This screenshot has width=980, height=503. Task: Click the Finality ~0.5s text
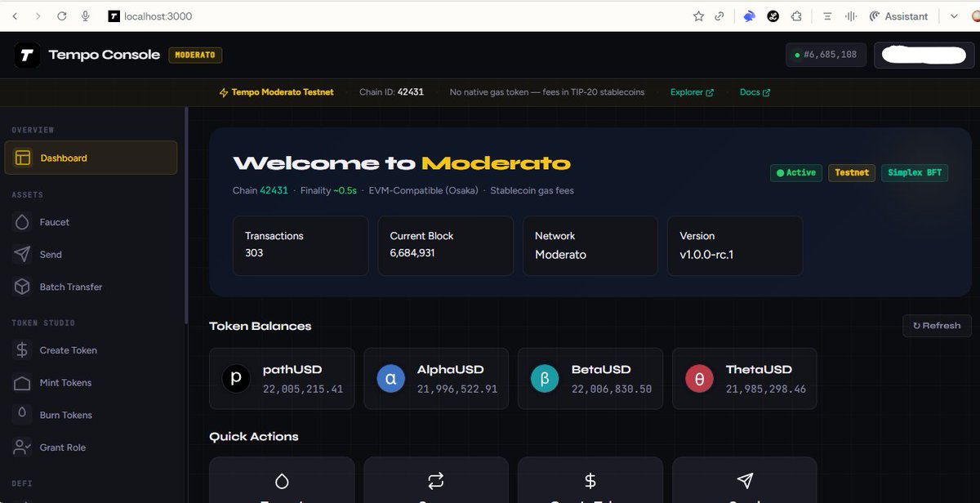point(327,191)
